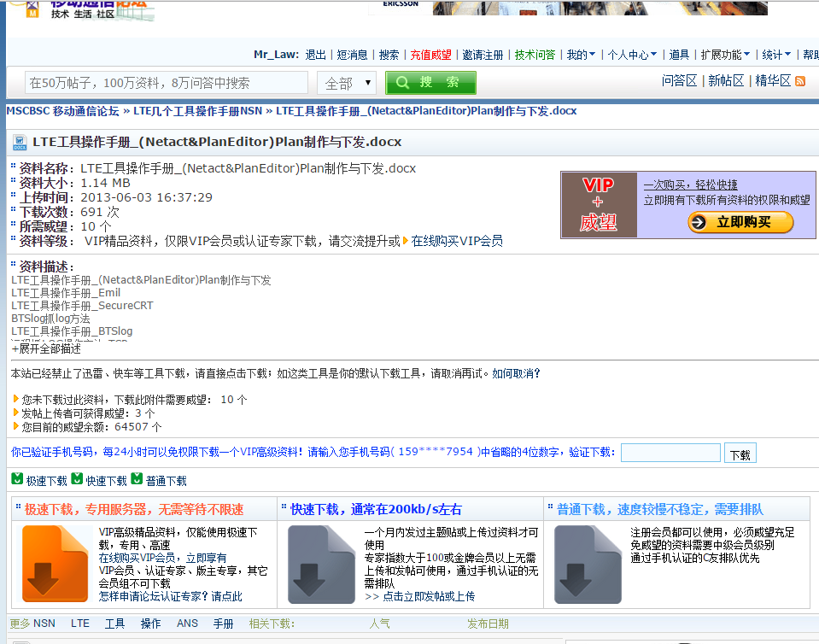Click the green 搜索 search button
The width and height of the screenshot is (819, 644).
(430, 83)
